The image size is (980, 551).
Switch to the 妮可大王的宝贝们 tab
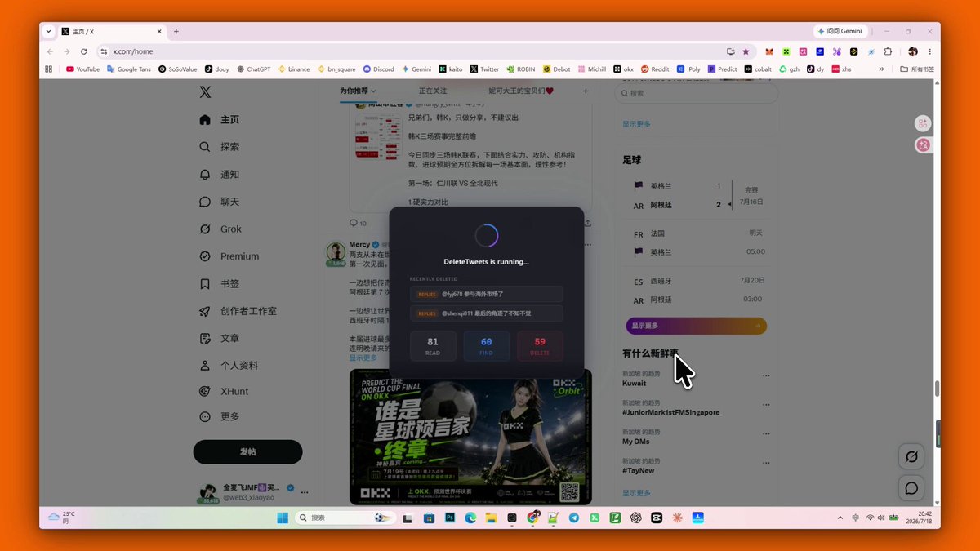click(522, 91)
